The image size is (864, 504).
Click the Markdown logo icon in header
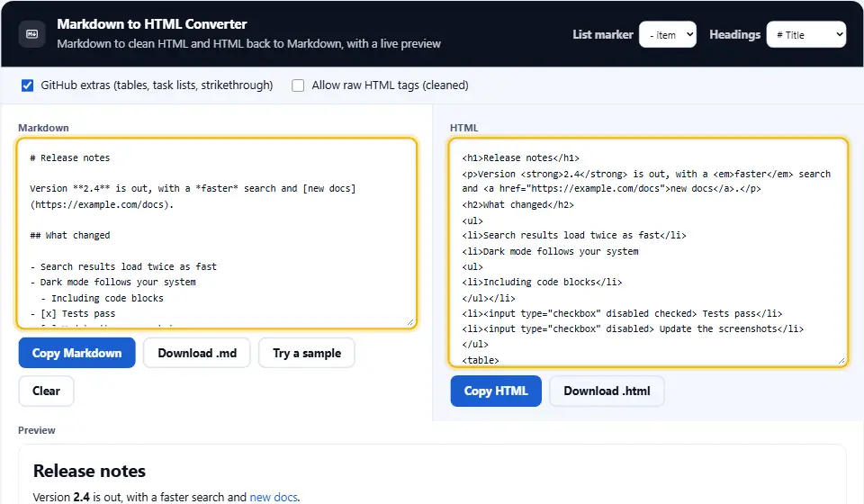coord(32,34)
